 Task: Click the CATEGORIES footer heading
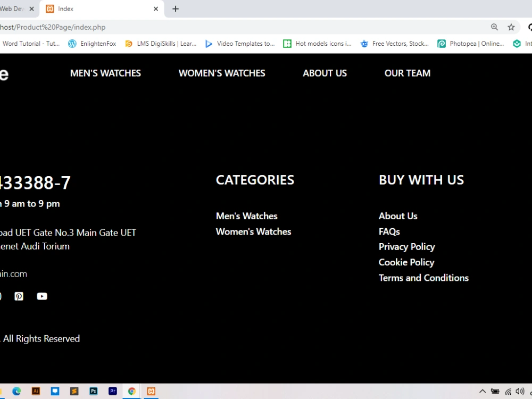pos(255,180)
